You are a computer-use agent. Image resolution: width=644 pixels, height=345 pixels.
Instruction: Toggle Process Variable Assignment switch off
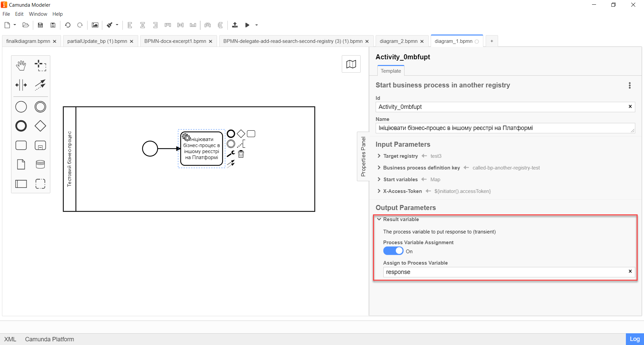click(x=393, y=251)
